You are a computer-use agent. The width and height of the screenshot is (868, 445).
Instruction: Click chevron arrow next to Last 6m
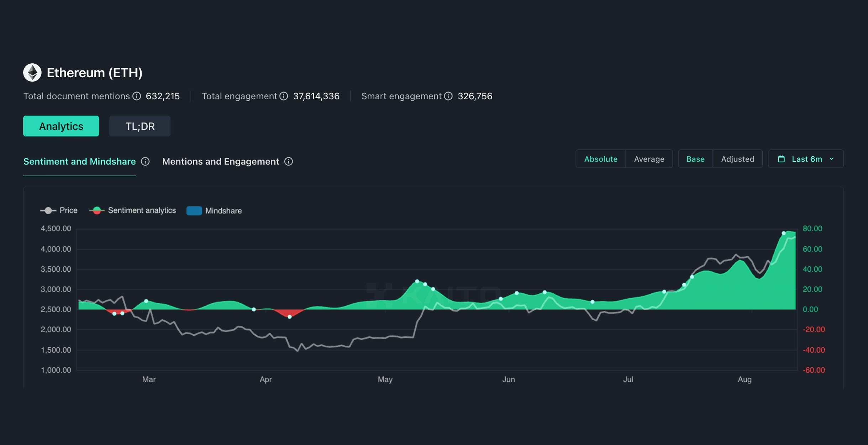pos(832,159)
